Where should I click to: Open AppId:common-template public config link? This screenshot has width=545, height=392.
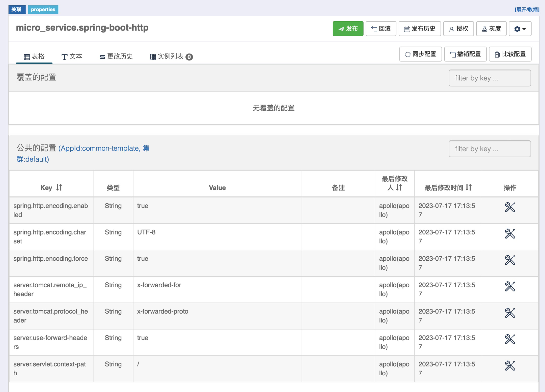pos(100,148)
